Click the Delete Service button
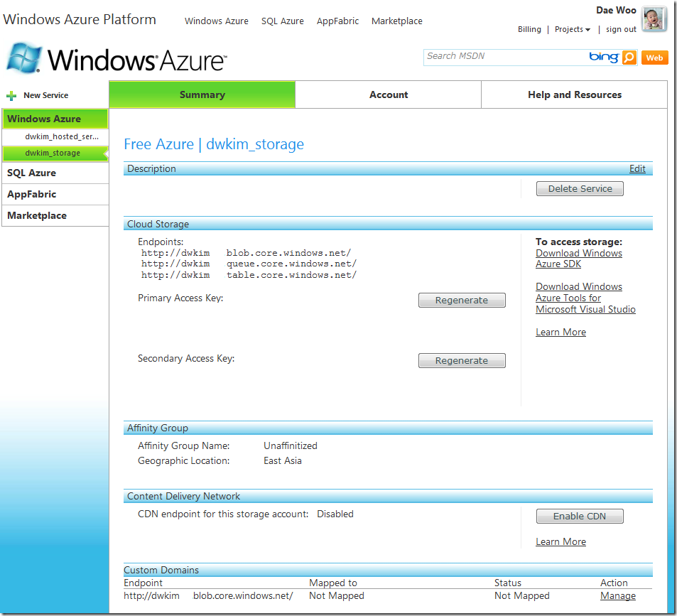This screenshot has width=677, height=616. [x=580, y=189]
